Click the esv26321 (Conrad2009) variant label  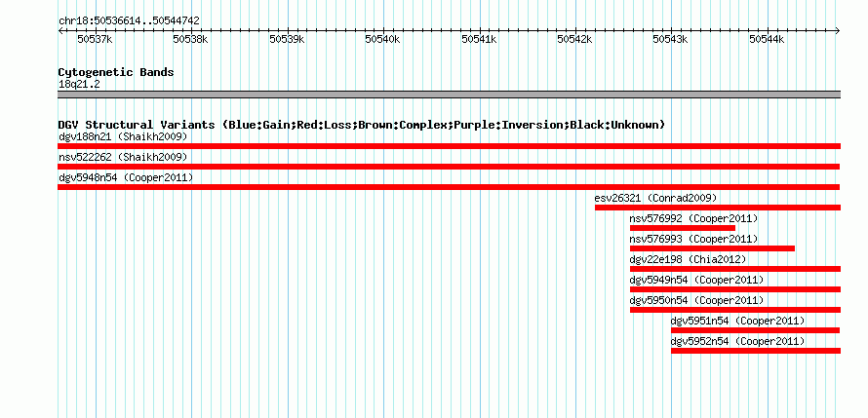coord(656,198)
